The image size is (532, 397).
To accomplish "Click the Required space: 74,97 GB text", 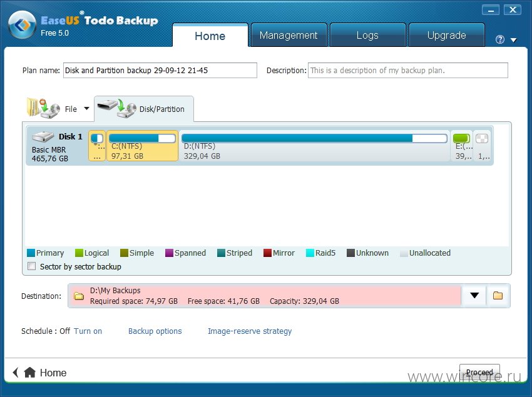I will click(x=134, y=301).
